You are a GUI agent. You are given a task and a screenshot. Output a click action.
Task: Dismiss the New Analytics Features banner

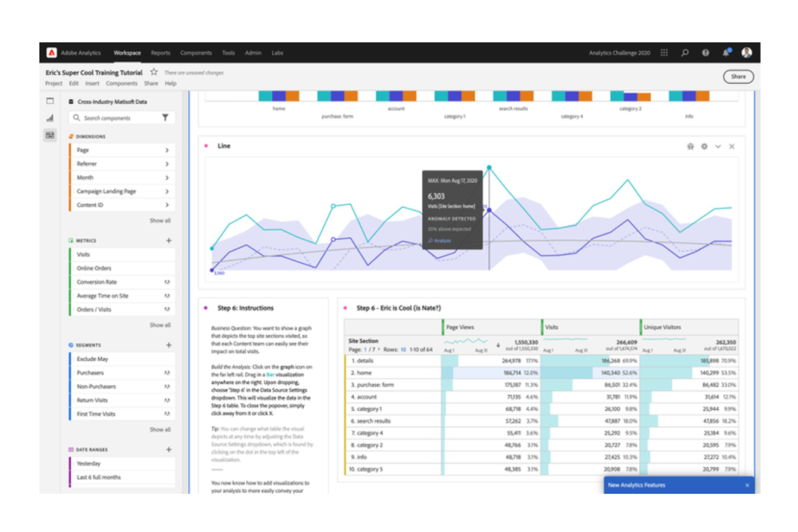[747, 485]
